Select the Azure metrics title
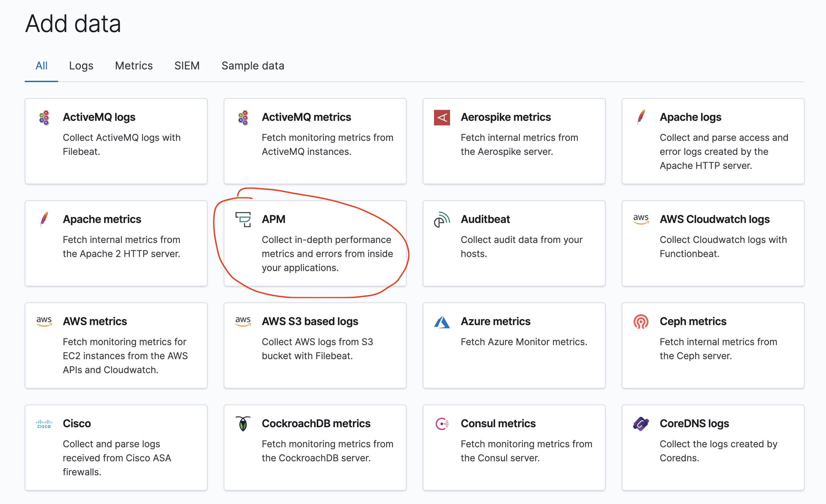Image resolution: width=826 pixels, height=504 pixels. pos(495,321)
